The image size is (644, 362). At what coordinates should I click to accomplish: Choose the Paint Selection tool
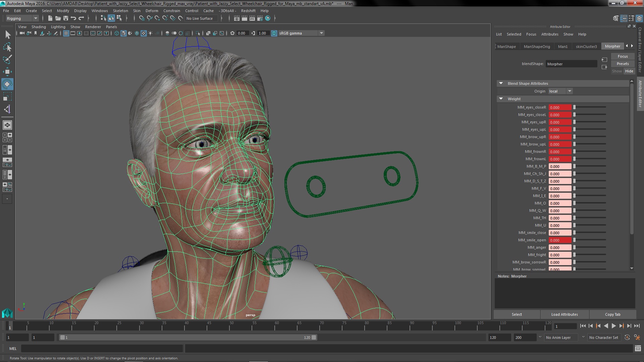tap(7, 60)
